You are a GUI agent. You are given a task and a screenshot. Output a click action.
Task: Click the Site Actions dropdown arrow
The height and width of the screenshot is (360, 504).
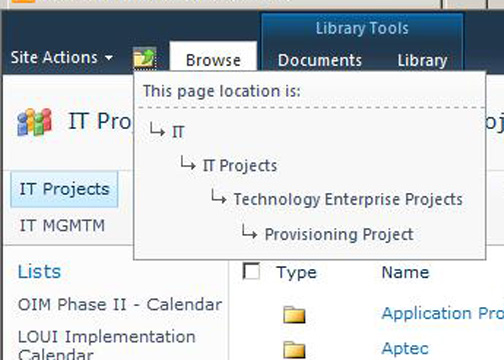[x=109, y=58]
